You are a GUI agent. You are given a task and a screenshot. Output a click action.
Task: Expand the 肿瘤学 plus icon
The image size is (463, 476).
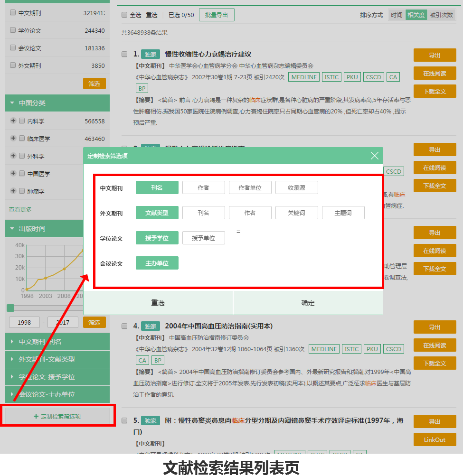(x=13, y=191)
